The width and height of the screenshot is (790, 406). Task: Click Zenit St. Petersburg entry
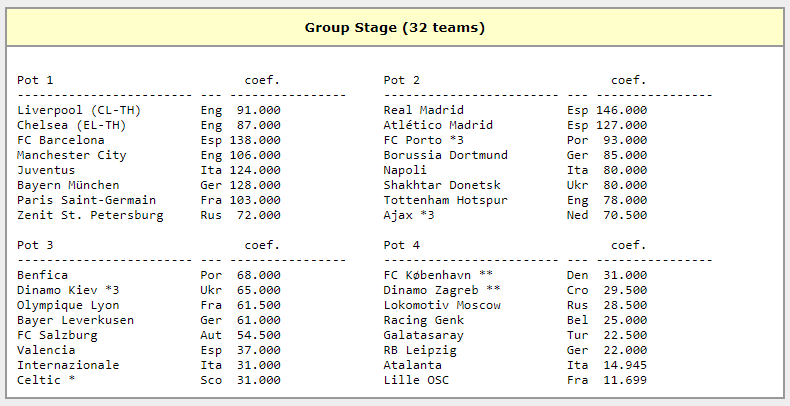[x=90, y=215]
